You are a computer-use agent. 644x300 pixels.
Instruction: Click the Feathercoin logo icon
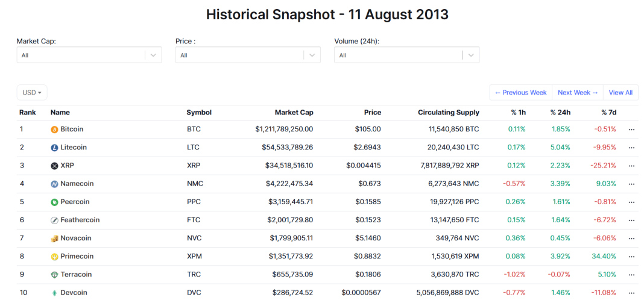[x=54, y=220]
